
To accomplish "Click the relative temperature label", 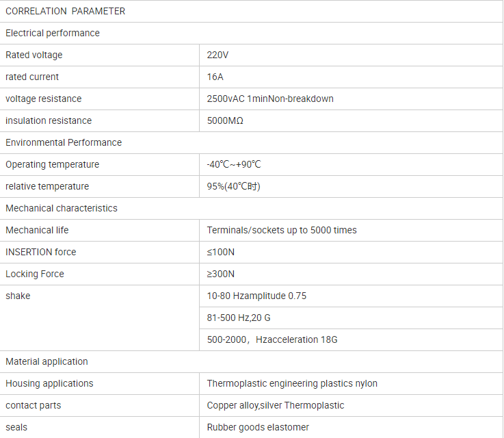I will click(x=47, y=186).
